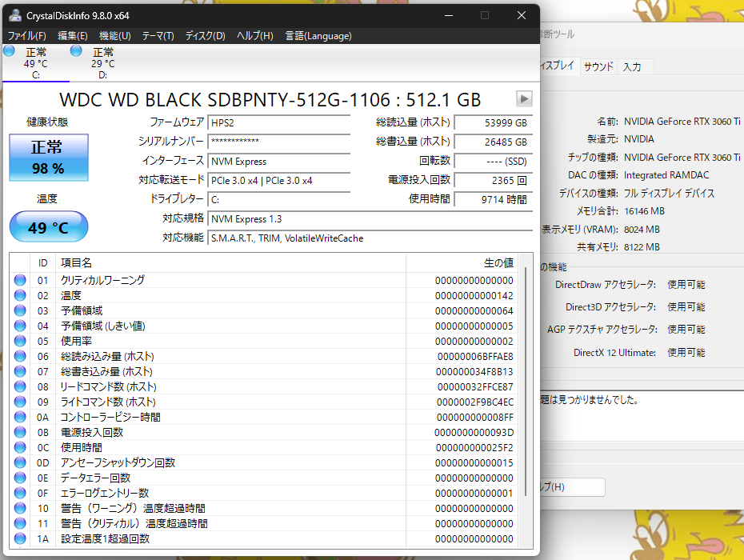Open the テーマ(T) menu

click(158, 35)
